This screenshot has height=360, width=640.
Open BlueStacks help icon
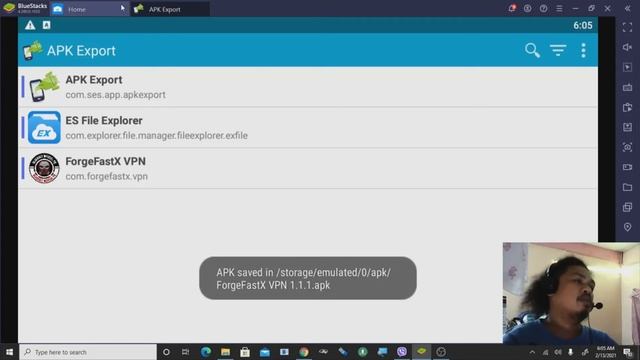point(543,8)
